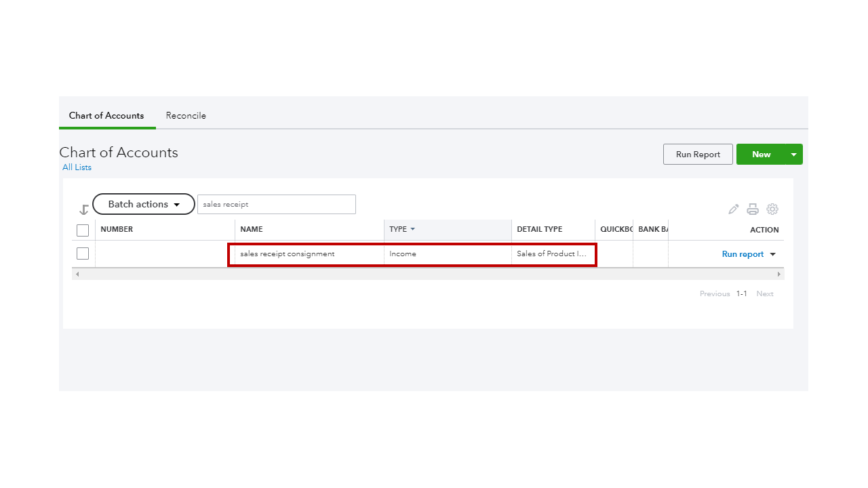868x488 pixels.
Task: Click the sort arrow icon beside Batch actions
Action: click(83, 209)
